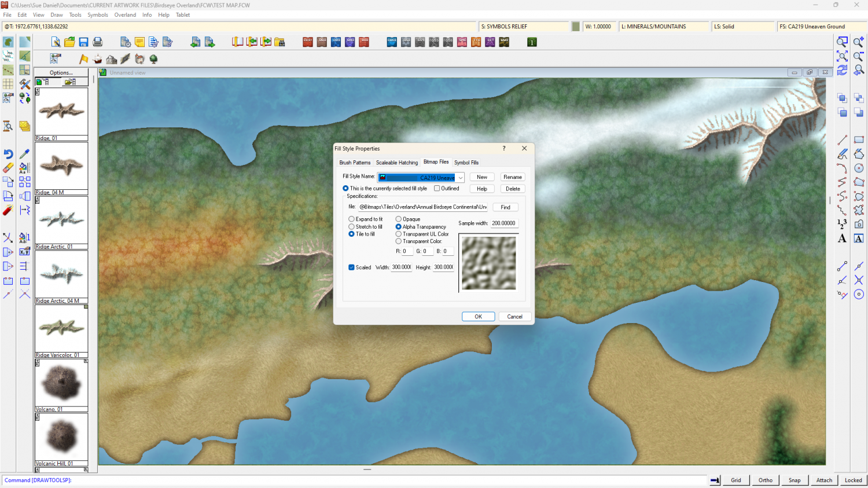
Task: Choose the Stretch to fill option
Action: (x=351, y=227)
